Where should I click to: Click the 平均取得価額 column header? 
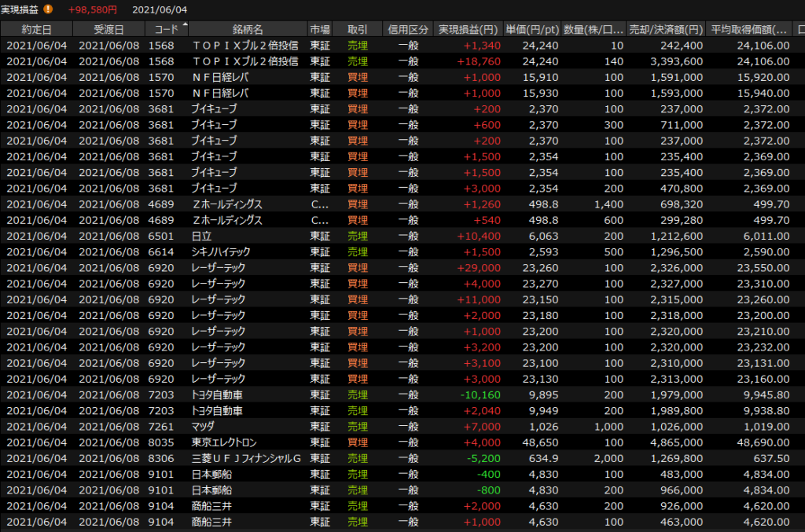tap(749, 29)
